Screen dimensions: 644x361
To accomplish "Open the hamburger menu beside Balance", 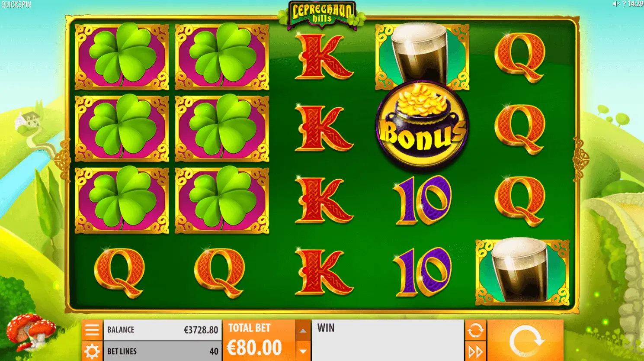I will click(x=92, y=330).
